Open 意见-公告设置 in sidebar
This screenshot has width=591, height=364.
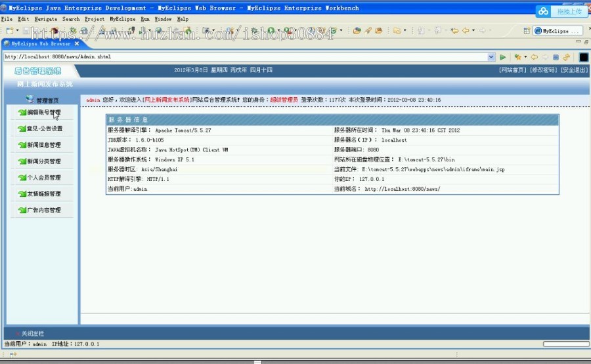45,129
